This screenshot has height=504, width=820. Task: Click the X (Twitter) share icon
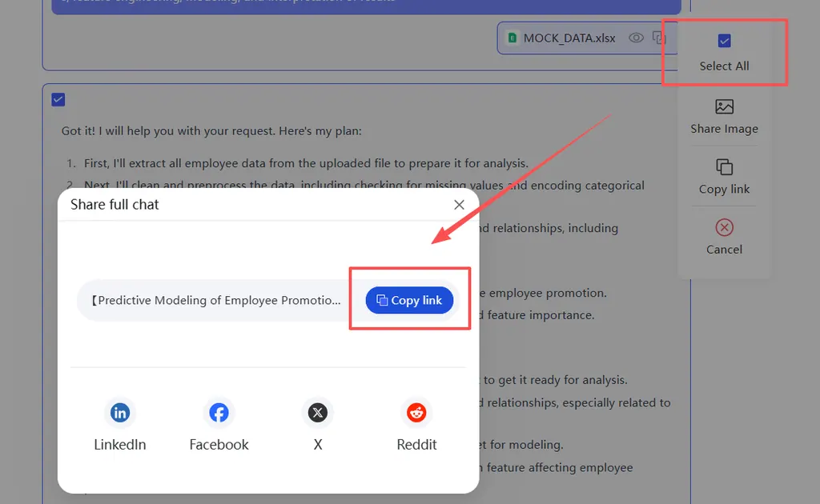coord(318,413)
